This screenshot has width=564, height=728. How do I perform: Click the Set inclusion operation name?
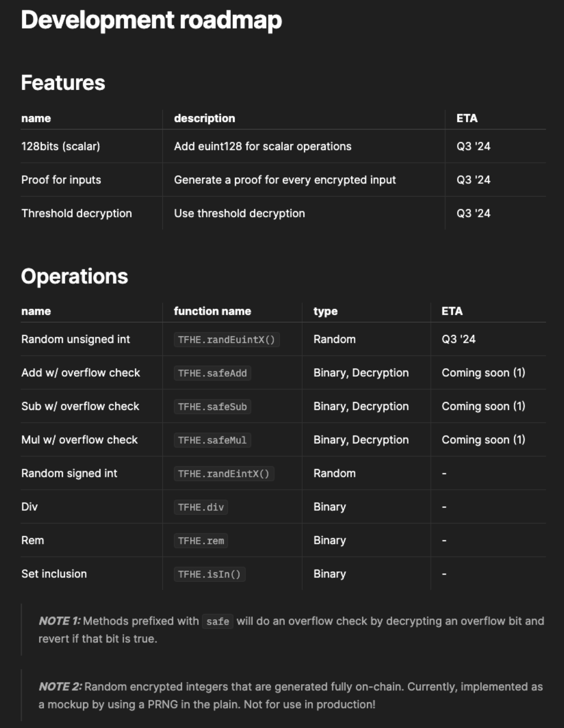pos(54,574)
